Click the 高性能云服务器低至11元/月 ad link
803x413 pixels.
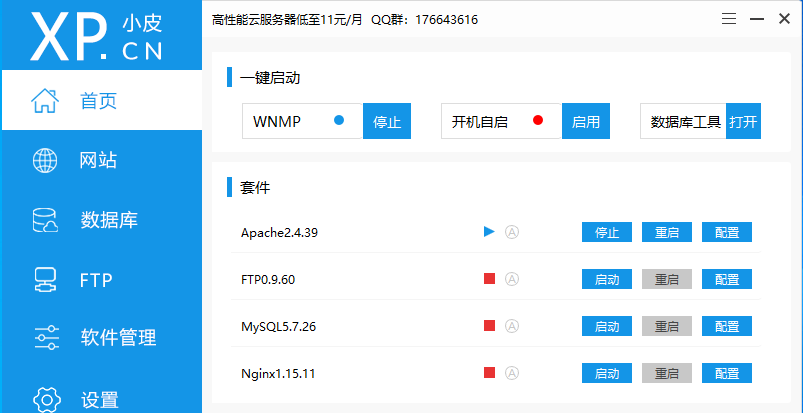click(287, 19)
